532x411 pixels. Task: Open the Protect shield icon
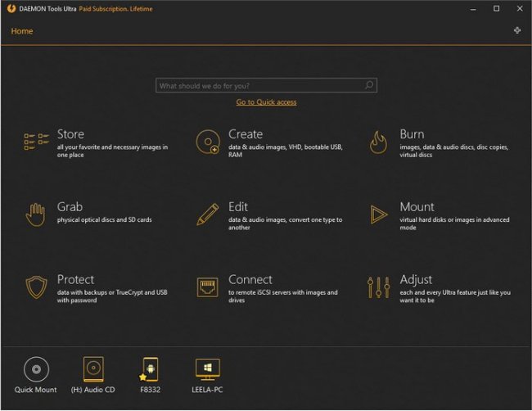[x=36, y=287]
